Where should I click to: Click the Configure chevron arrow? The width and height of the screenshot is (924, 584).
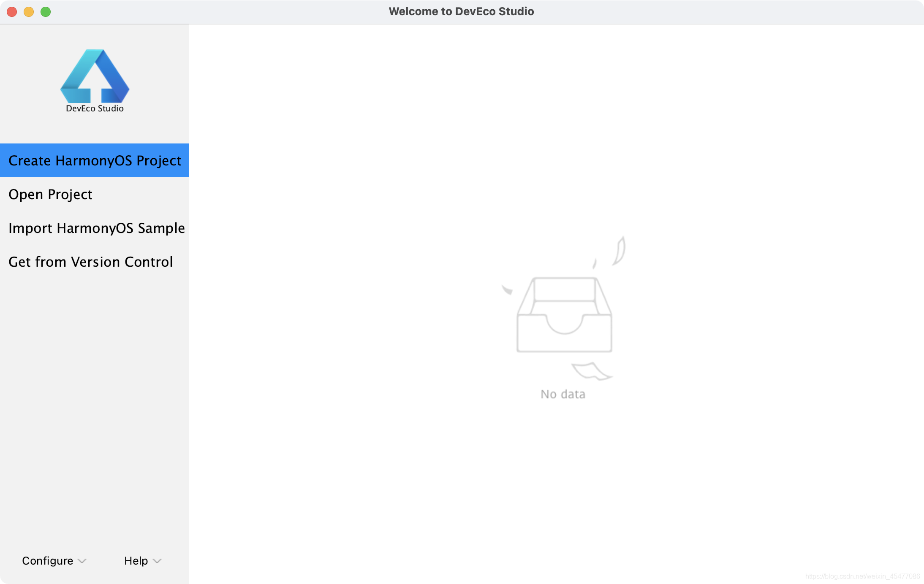coord(80,560)
